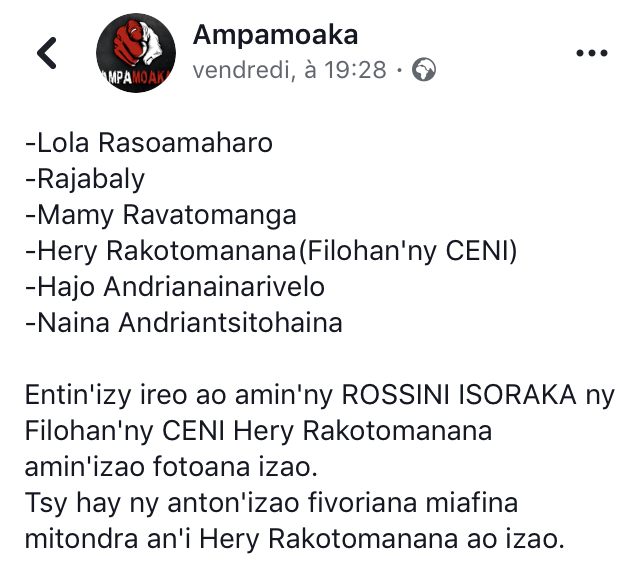The image size is (640, 574).
Task: Open the three-dot post options menu
Action: 592,53
